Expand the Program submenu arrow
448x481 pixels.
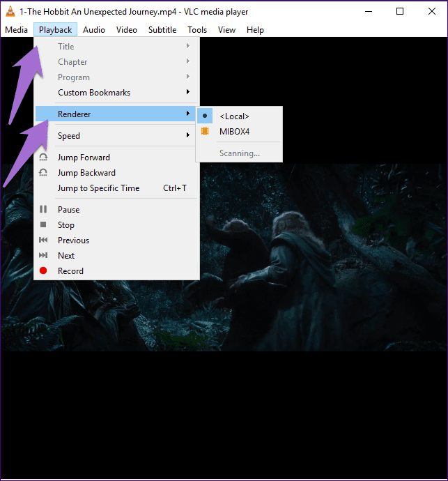(x=188, y=77)
